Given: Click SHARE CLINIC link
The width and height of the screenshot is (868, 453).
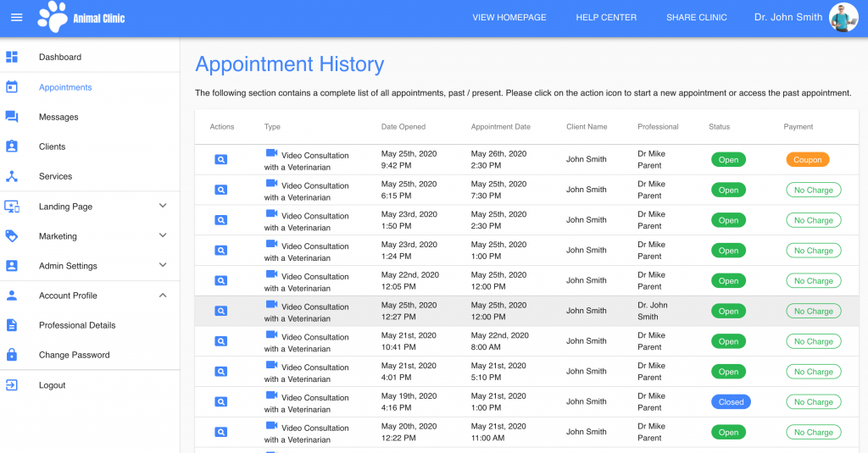Looking at the screenshot, I should tap(697, 18).
